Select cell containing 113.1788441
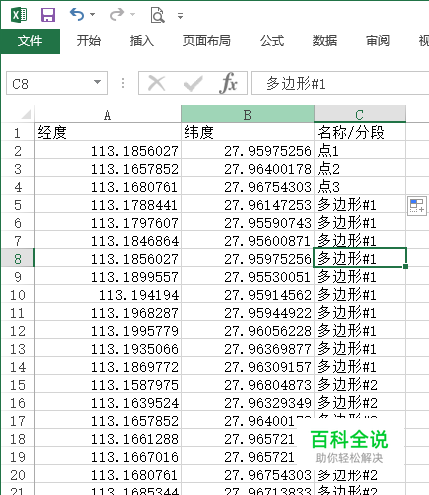Image resolution: width=429 pixels, height=495 pixels. pos(108,205)
